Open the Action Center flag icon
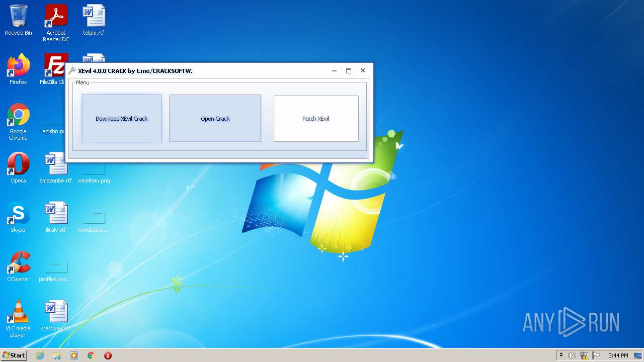Screen dimensions: 644x362 click(596, 355)
